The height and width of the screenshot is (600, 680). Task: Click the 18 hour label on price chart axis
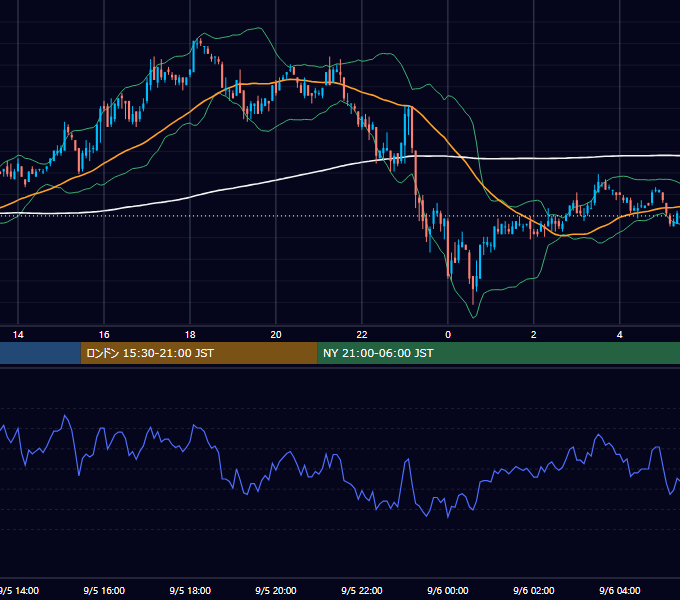[x=190, y=335]
